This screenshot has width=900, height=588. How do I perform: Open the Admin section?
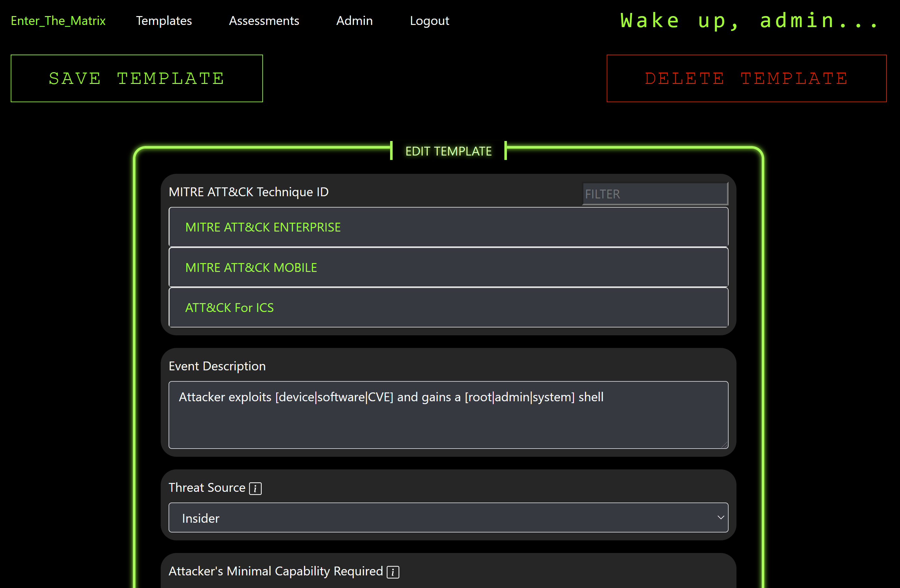tap(354, 21)
